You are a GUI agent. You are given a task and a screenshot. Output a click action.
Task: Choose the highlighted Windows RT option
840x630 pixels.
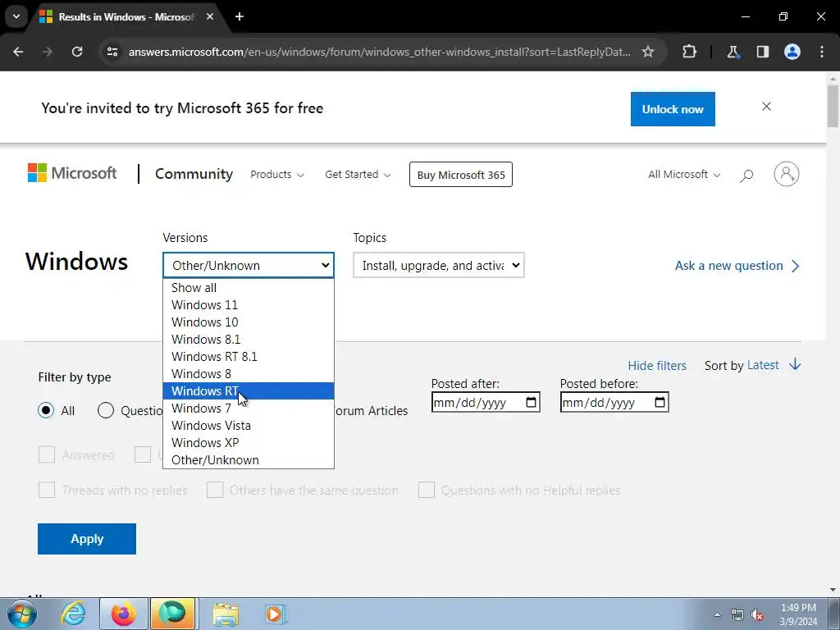[x=249, y=391]
